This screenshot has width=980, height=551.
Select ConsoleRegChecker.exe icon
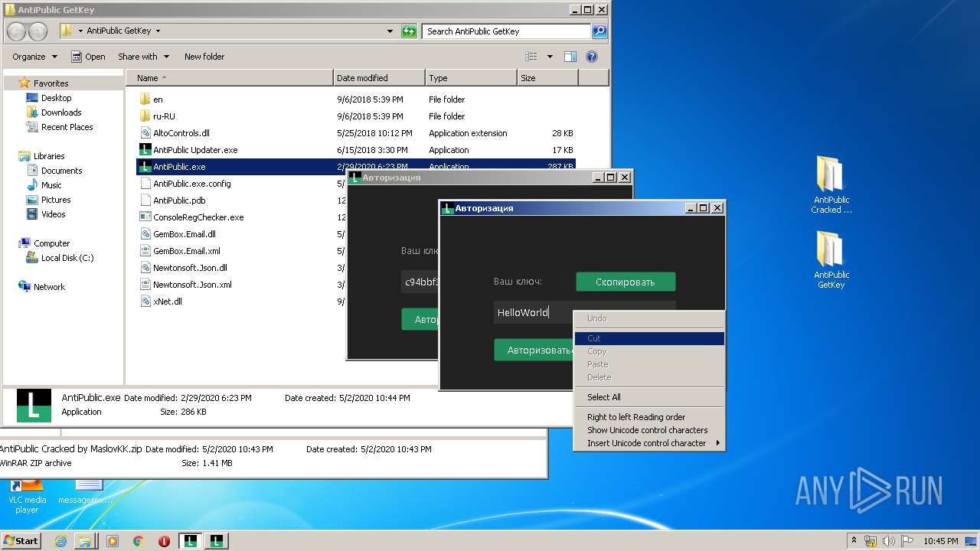point(145,217)
